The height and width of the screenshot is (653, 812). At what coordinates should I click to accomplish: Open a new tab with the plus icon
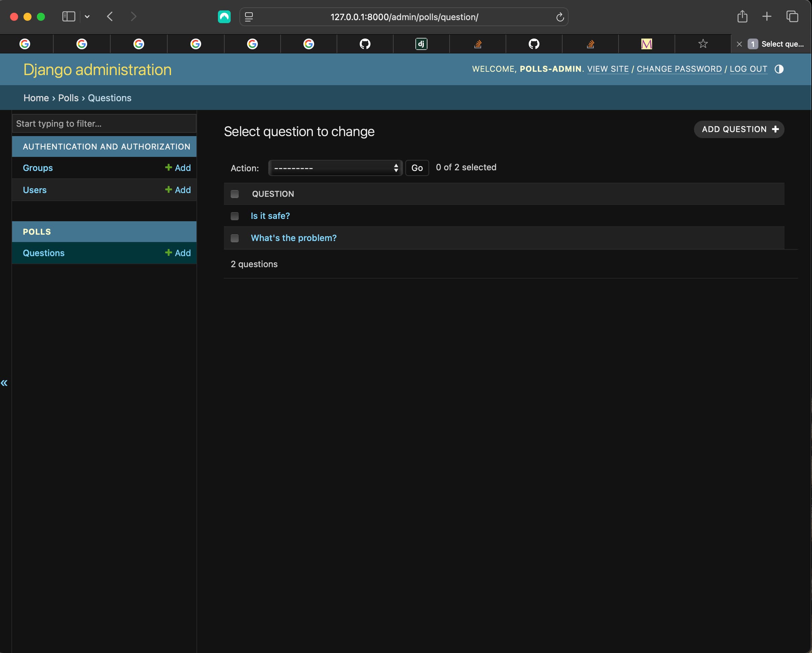766,16
